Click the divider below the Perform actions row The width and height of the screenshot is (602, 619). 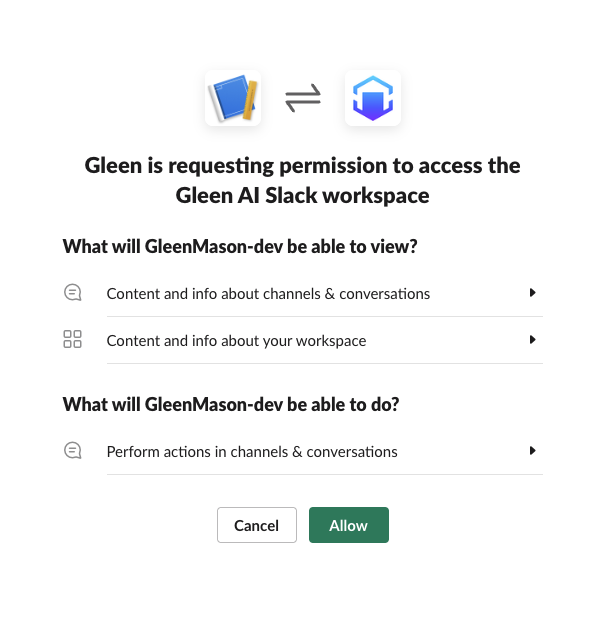click(x=324, y=475)
